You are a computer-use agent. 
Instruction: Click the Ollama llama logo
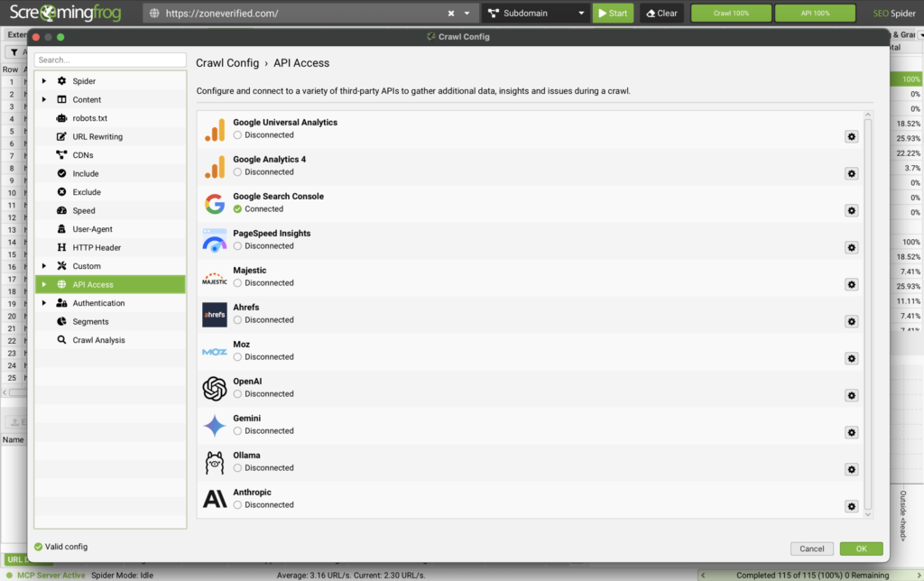(215, 463)
